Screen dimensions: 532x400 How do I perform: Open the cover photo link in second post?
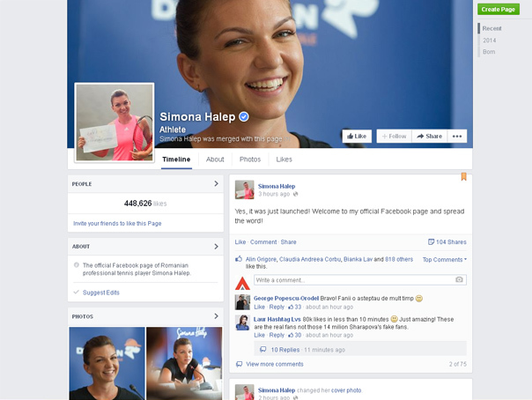point(346,390)
